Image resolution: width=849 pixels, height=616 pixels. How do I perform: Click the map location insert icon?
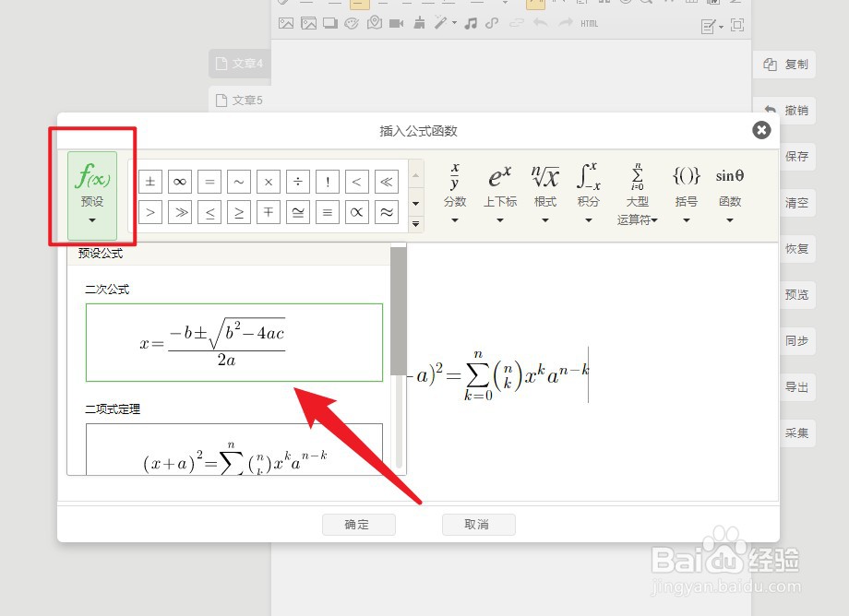[375, 23]
